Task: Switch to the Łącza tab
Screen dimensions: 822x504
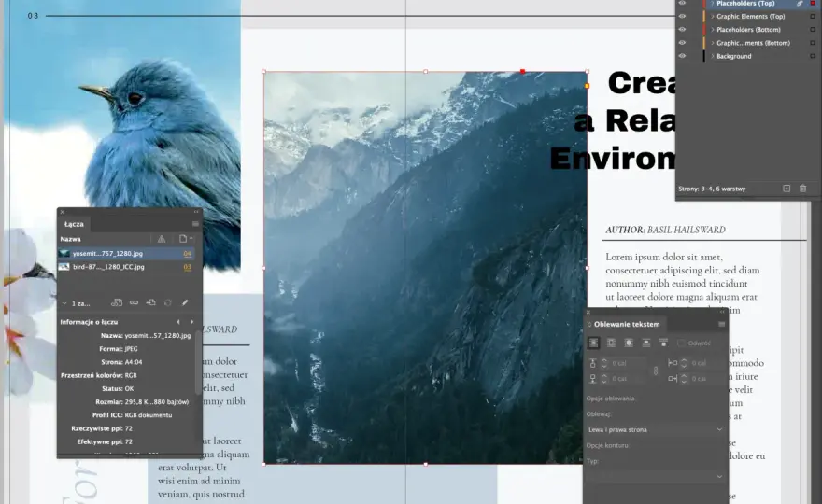Action: click(x=74, y=224)
